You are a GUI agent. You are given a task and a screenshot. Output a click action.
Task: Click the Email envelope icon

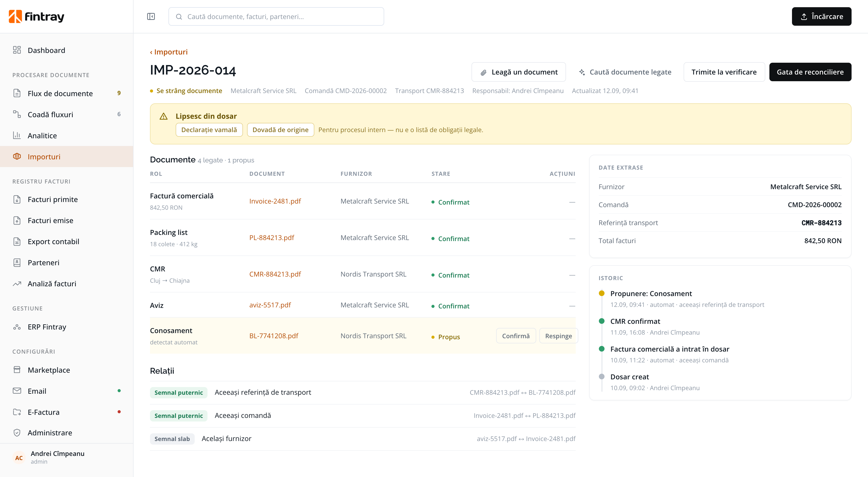tap(17, 391)
